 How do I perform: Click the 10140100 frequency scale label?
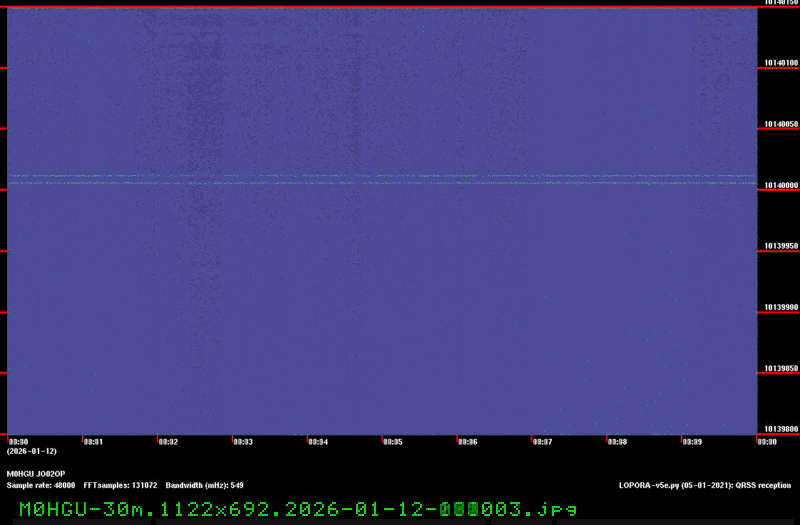point(781,63)
